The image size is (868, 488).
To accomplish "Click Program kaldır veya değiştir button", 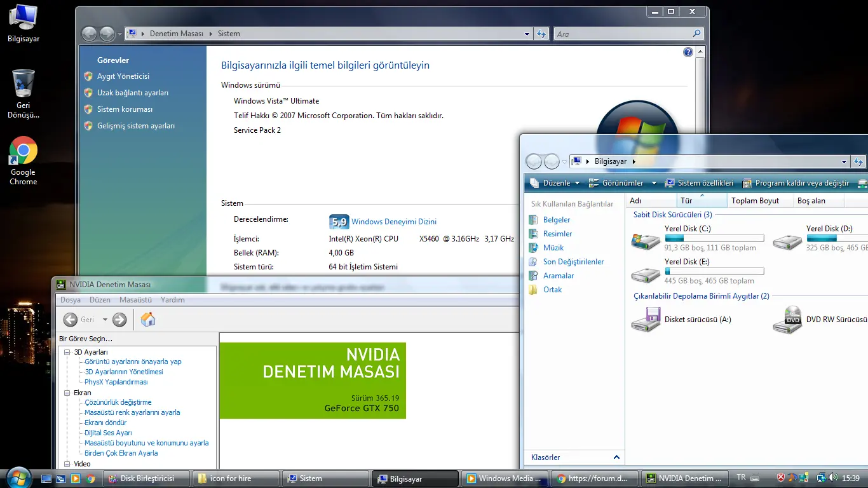I will tap(796, 183).
